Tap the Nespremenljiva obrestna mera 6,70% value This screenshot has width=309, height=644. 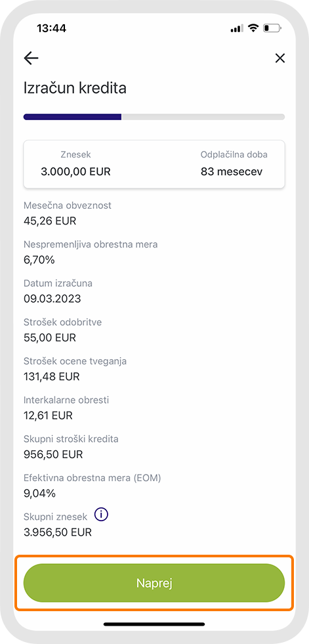point(39,260)
